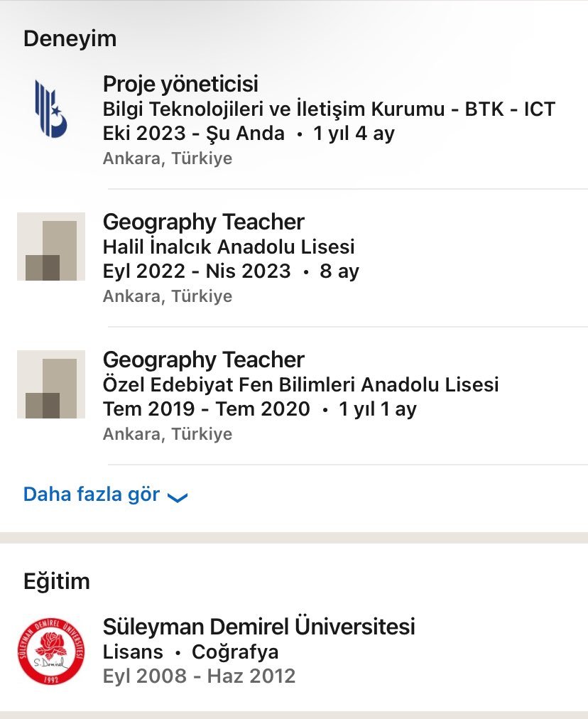Screen dimensions: 588x719
Task: Open the "Proje yöneticisi" position title
Action: tap(180, 84)
